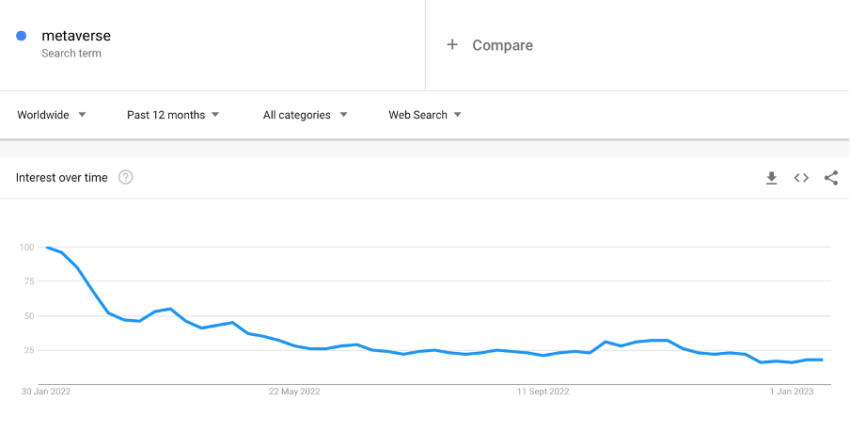The height and width of the screenshot is (448, 850).
Task: Open the Interest over time help icon
Action: click(126, 177)
